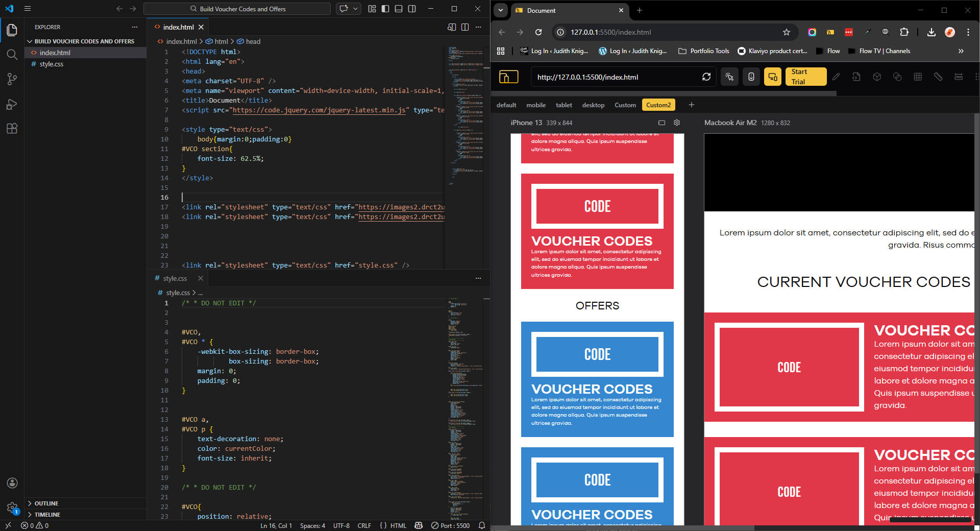
Task: Open Chrome extensions puzzle icon
Action: point(904,32)
